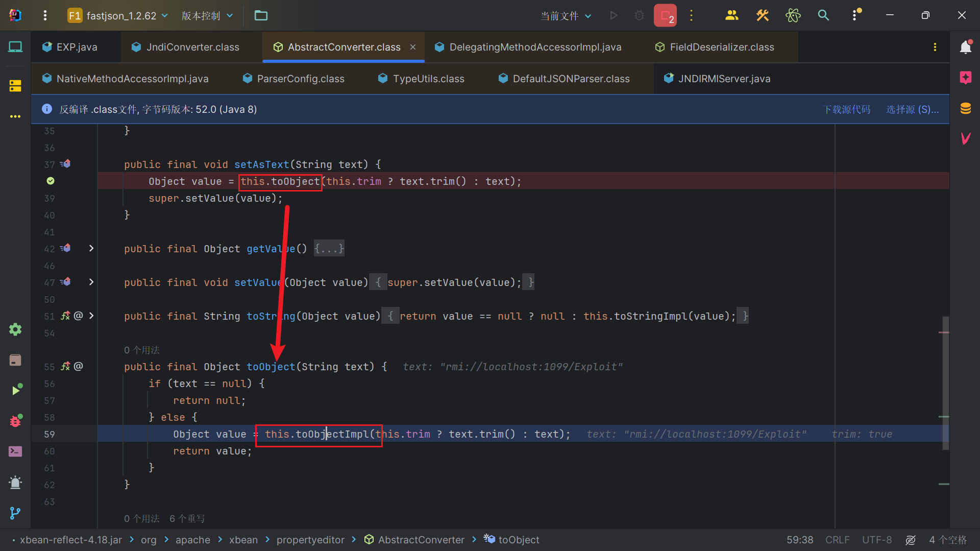Click the editor vertical scrollbar thumb
Image resolution: width=980 pixels, height=551 pixels.
(945, 383)
